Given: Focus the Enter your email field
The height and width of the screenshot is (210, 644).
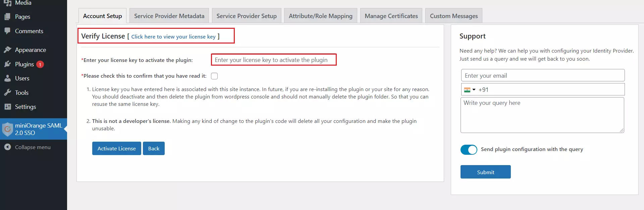Looking at the screenshot, I should coord(543,75).
